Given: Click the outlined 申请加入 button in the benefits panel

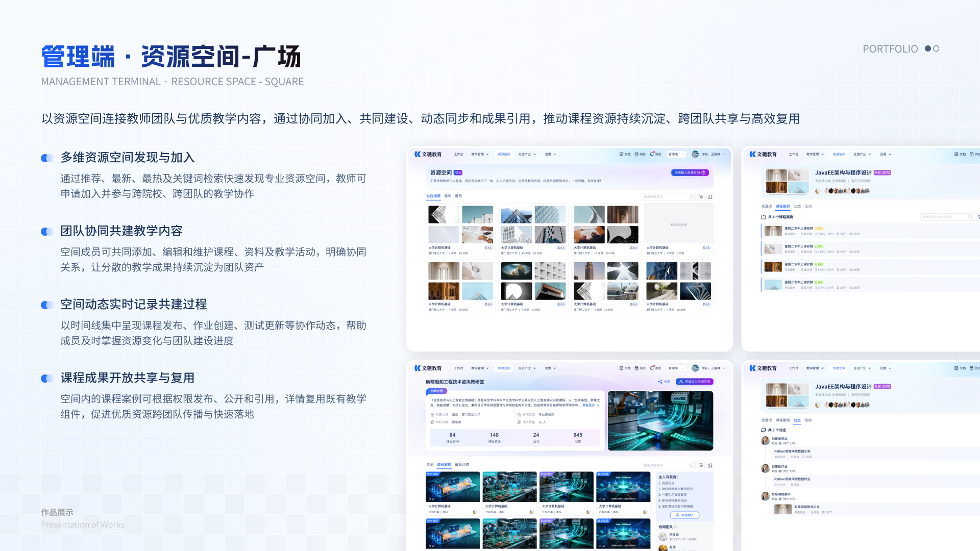Looking at the screenshot, I should coord(684,515).
